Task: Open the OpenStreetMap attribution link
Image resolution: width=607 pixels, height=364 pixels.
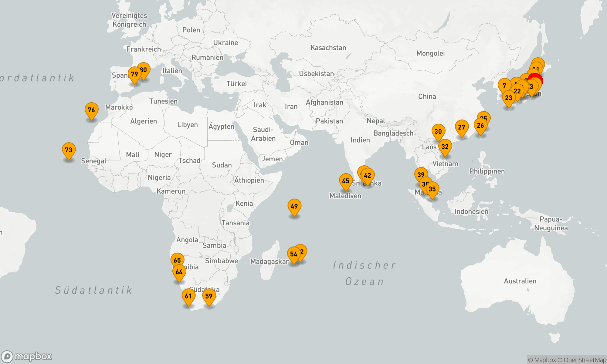Action: 585,360
